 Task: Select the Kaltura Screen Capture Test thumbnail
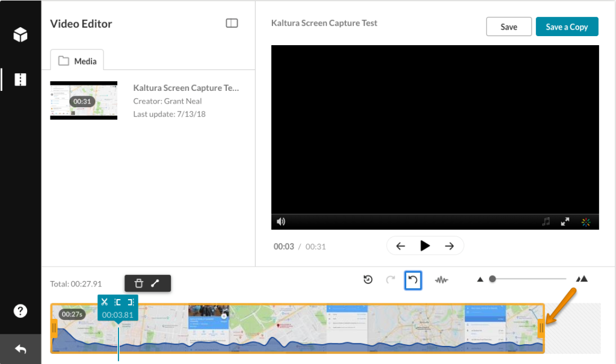click(x=84, y=100)
